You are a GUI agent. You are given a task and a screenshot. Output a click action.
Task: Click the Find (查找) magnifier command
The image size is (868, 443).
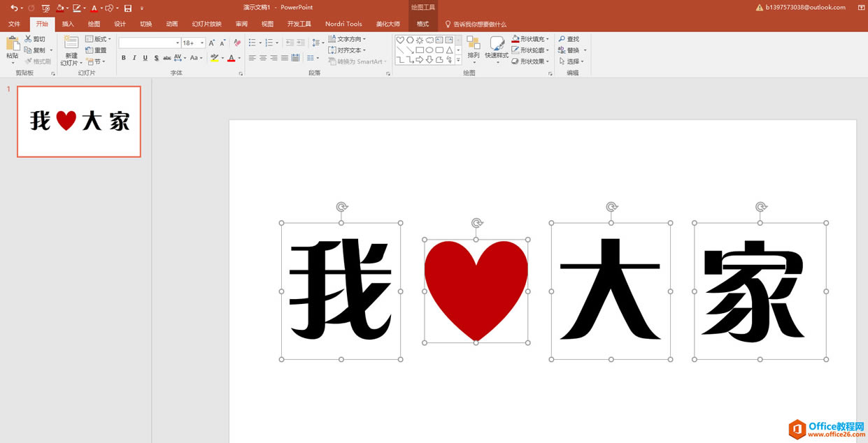569,39
